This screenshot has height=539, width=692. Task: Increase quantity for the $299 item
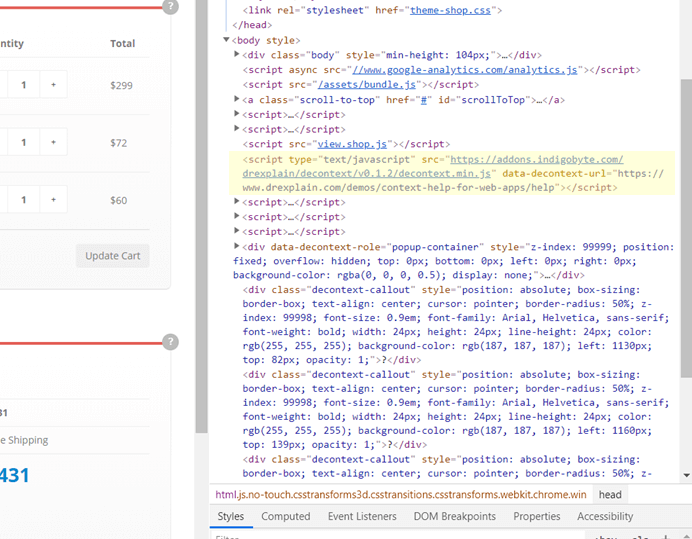coord(53,84)
